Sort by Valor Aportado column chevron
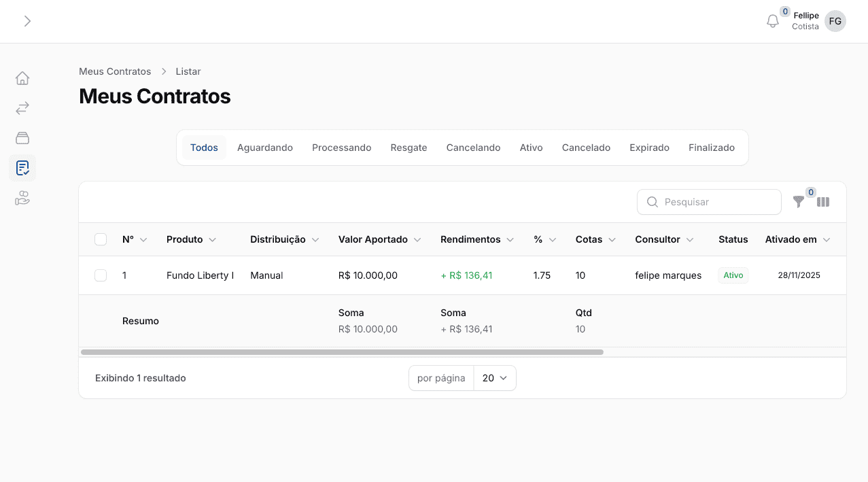 point(417,240)
